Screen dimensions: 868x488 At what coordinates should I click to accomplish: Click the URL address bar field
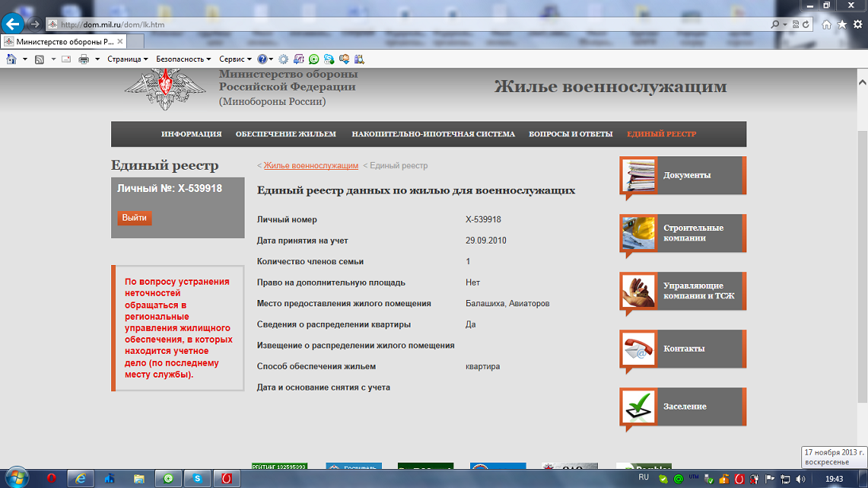pos(397,25)
